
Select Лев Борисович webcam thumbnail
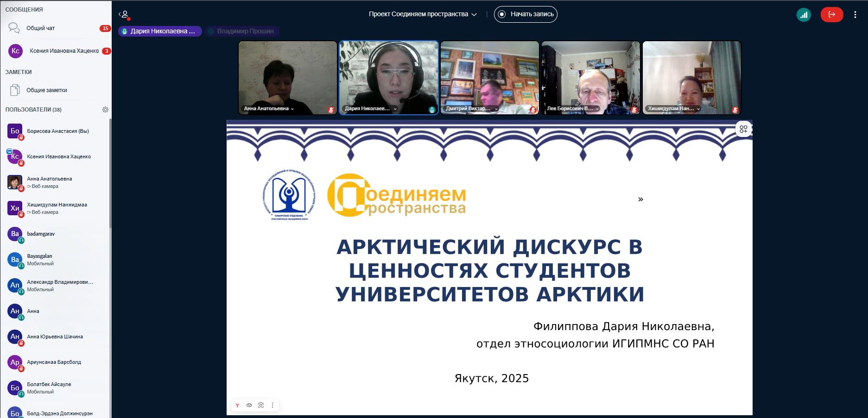(x=590, y=77)
